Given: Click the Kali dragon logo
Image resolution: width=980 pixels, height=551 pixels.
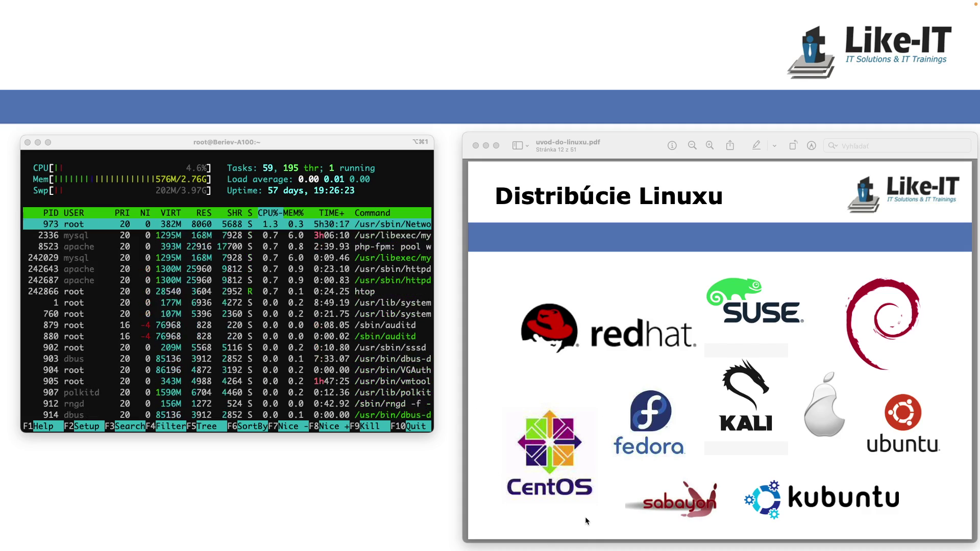Looking at the screenshot, I should [x=746, y=395].
